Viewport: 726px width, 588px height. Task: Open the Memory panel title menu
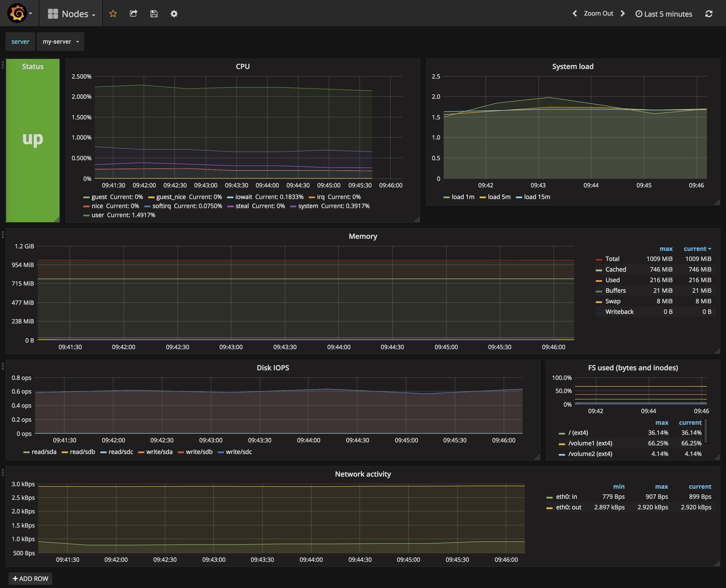pyautogui.click(x=363, y=236)
